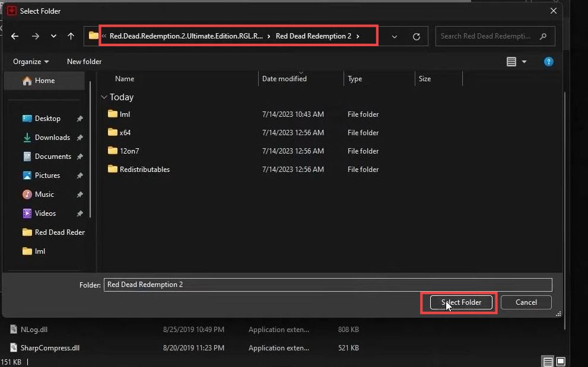Open Videos from the sidebar

45,213
